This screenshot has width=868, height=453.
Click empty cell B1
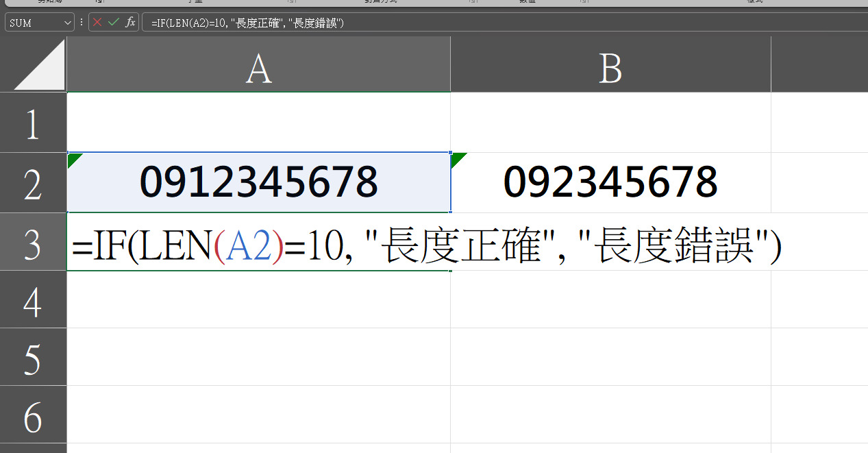coord(610,123)
